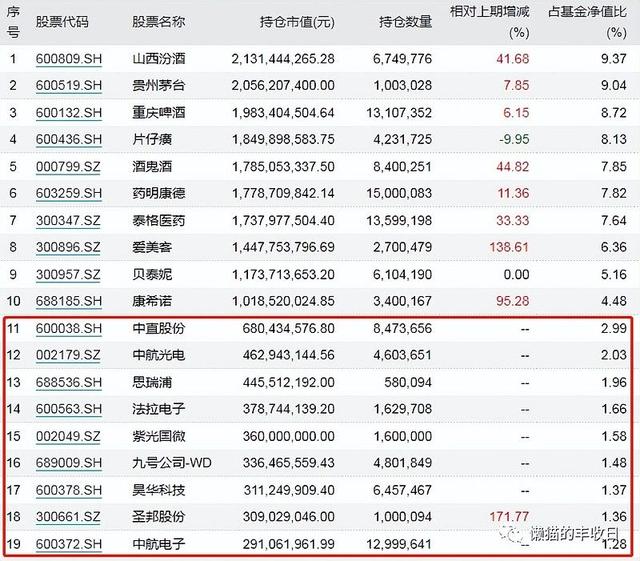Click holding quantity 12,999,641
Viewport: 640px width, 561px height.
click(x=399, y=544)
